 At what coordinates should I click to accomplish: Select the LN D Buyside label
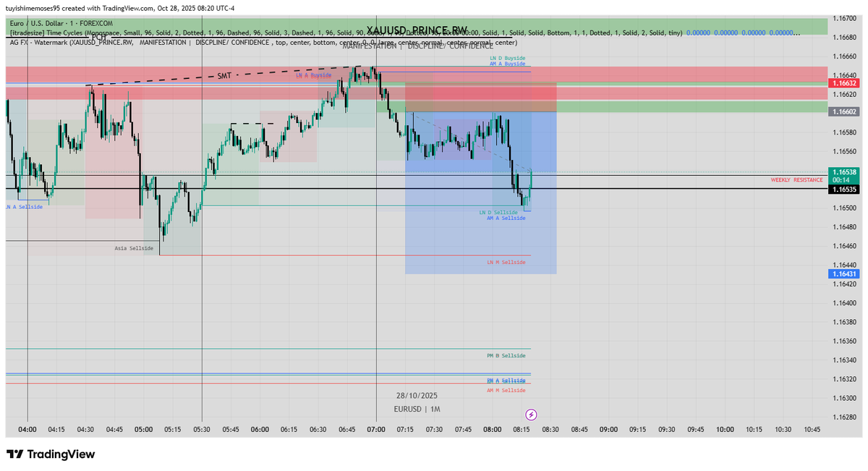point(507,58)
